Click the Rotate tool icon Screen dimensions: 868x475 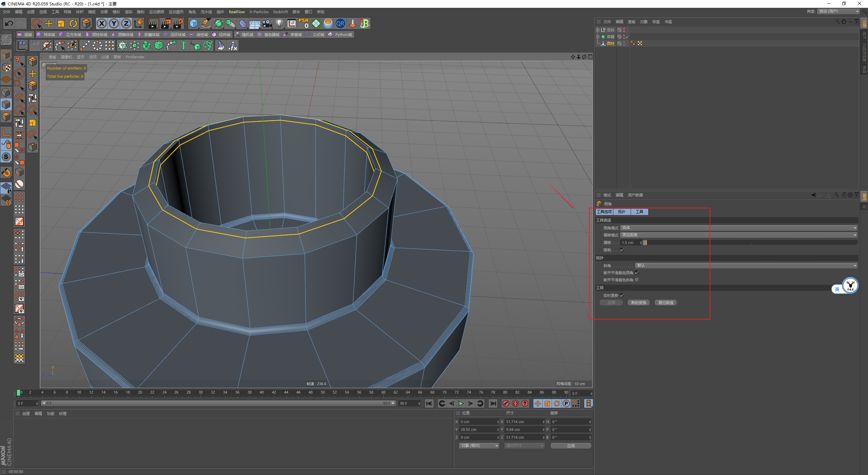[x=73, y=23]
